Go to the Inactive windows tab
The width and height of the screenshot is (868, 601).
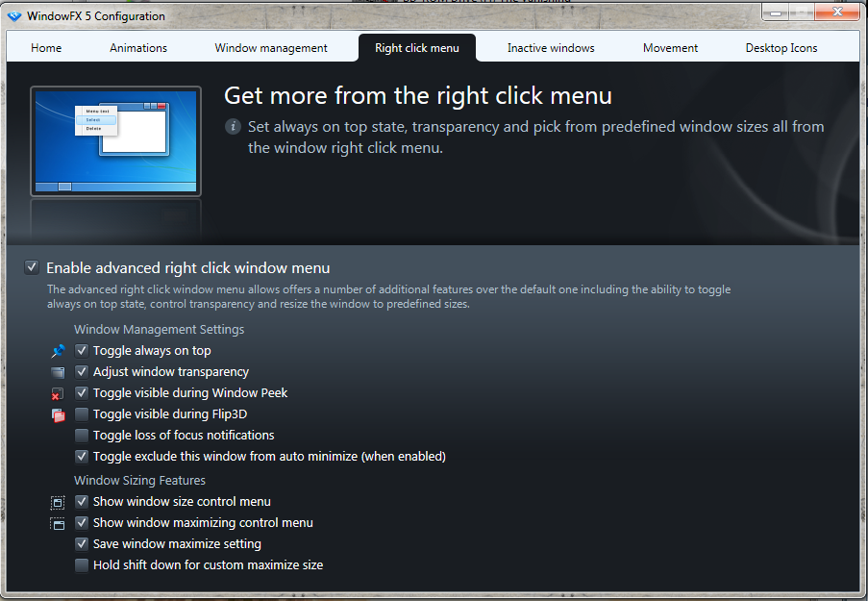coord(551,48)
